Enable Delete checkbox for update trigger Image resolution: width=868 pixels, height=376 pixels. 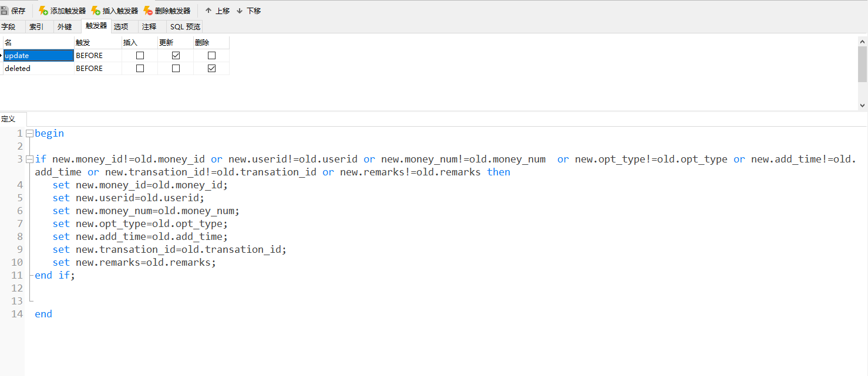tap(211, 56)
